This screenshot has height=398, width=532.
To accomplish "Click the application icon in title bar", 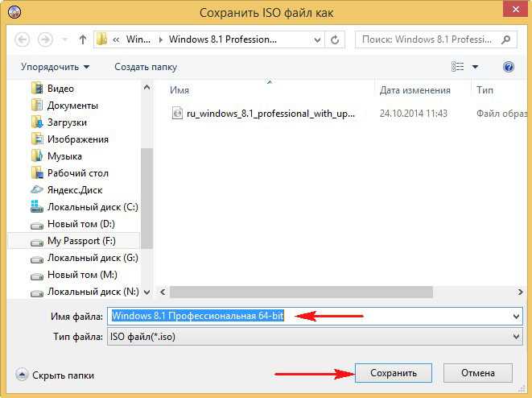I will pos(14,12).
